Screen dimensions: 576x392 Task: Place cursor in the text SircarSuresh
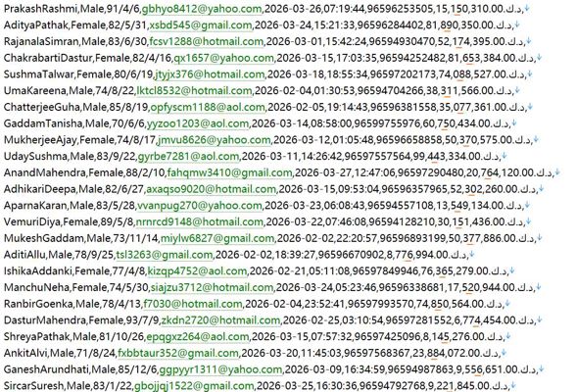34,386
